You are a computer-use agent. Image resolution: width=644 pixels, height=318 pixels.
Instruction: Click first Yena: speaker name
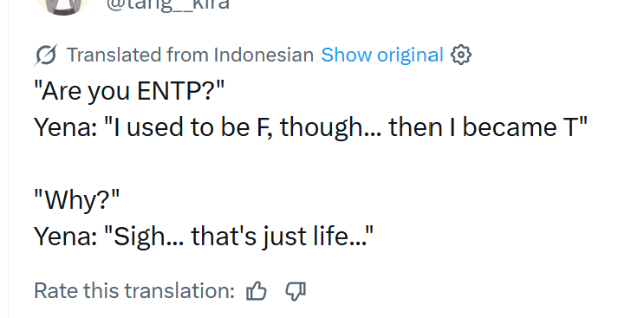[66, 127]
